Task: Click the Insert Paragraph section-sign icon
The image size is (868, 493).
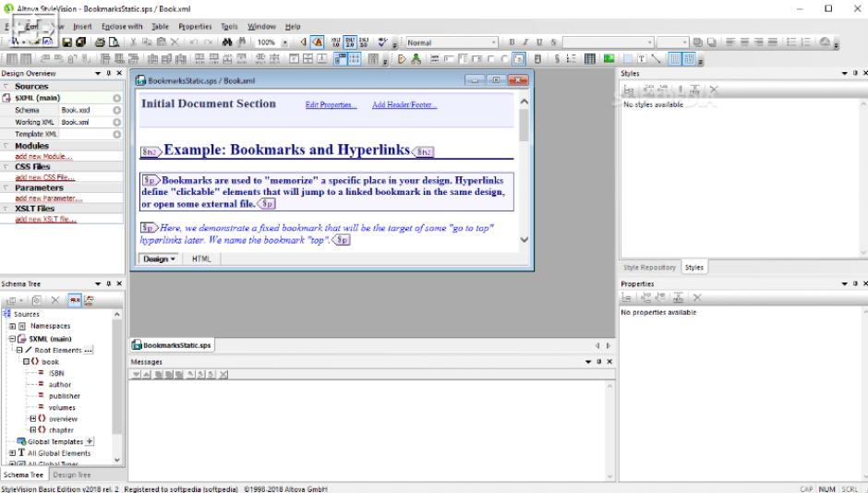Action: 557,59
